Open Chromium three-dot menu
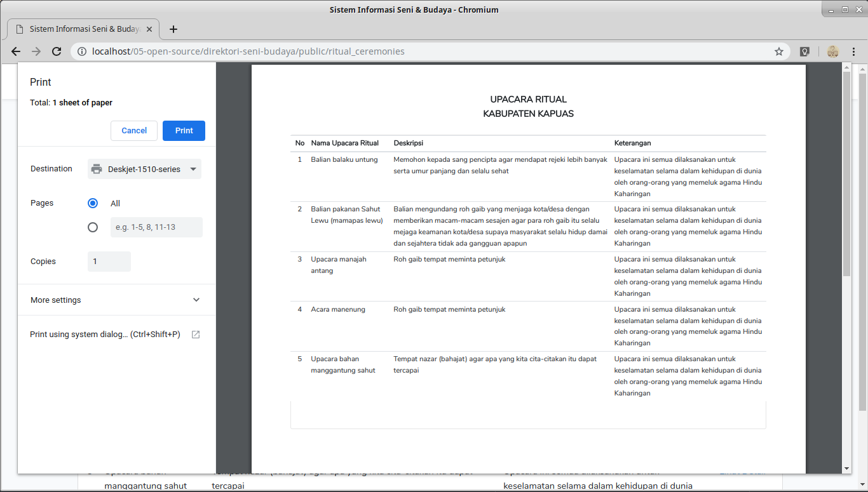Viewport: 868px width, 492px height. [x=853, y=51]
